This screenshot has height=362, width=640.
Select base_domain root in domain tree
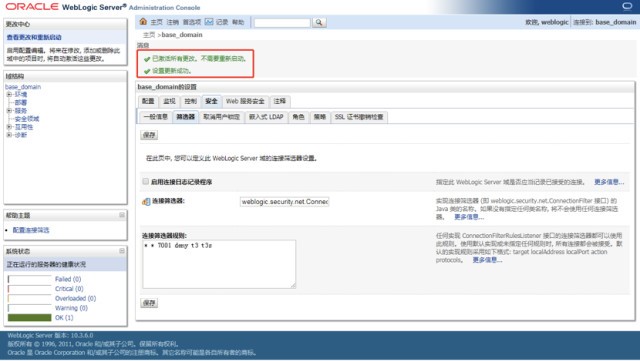click(x=23, y=87)
